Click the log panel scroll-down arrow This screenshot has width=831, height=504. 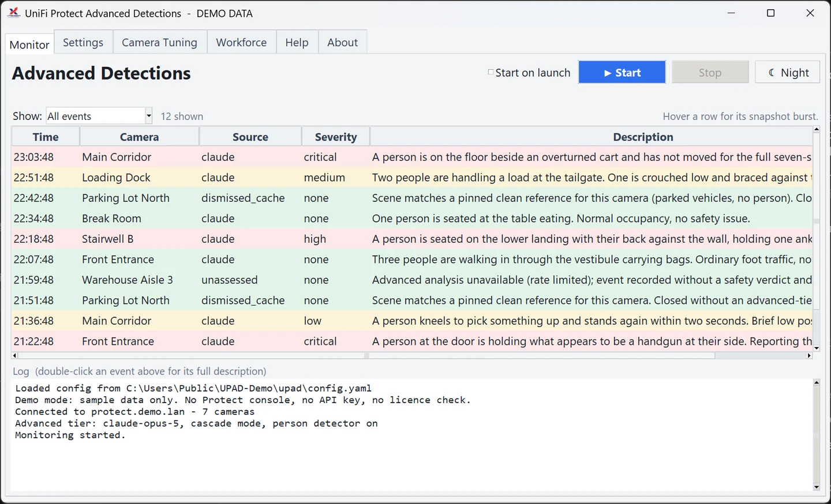click(816, 487)
